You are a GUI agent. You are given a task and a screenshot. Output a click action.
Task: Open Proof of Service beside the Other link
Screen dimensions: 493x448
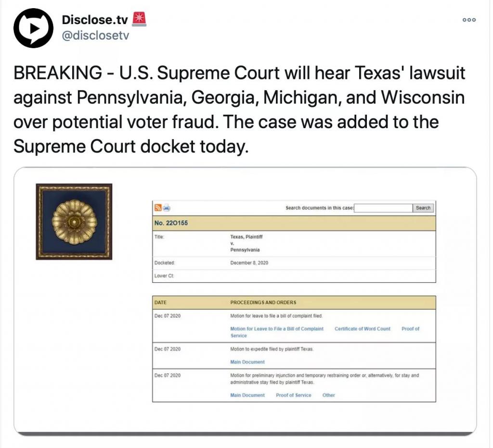click(x=293, y=395)
